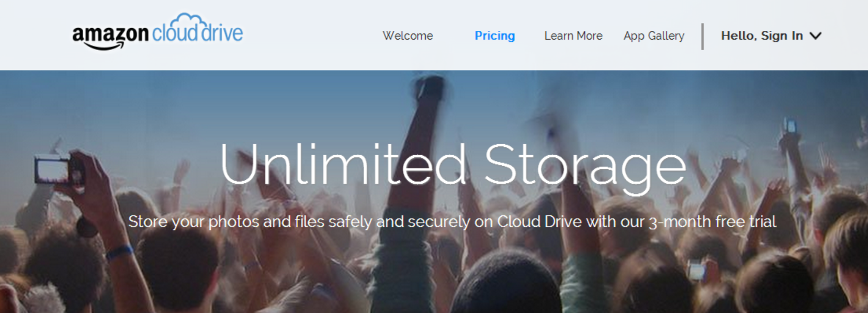Click the Hello, Sign In text

tap(761, 36)
